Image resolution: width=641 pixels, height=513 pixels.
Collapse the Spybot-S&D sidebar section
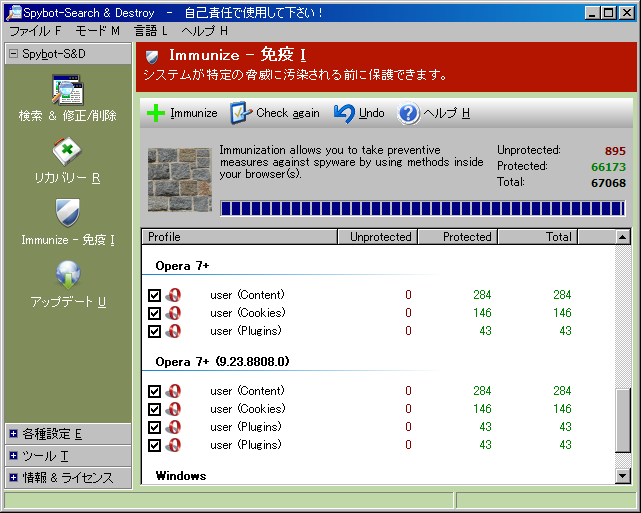click(13, 54)
